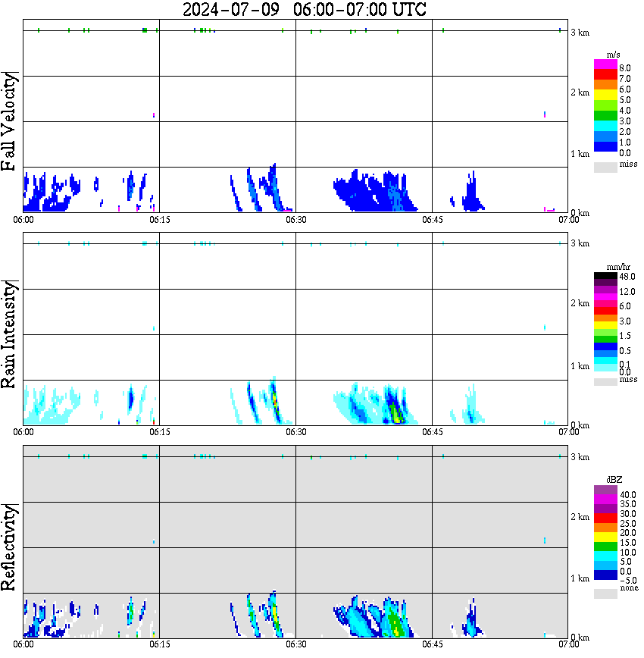Image resolution: width=644 pixels, height=658 pixels.
Task: Click the '06:45' tick under Fall Velocity panel
Action: pyautogui.click(x=433, y=220)
